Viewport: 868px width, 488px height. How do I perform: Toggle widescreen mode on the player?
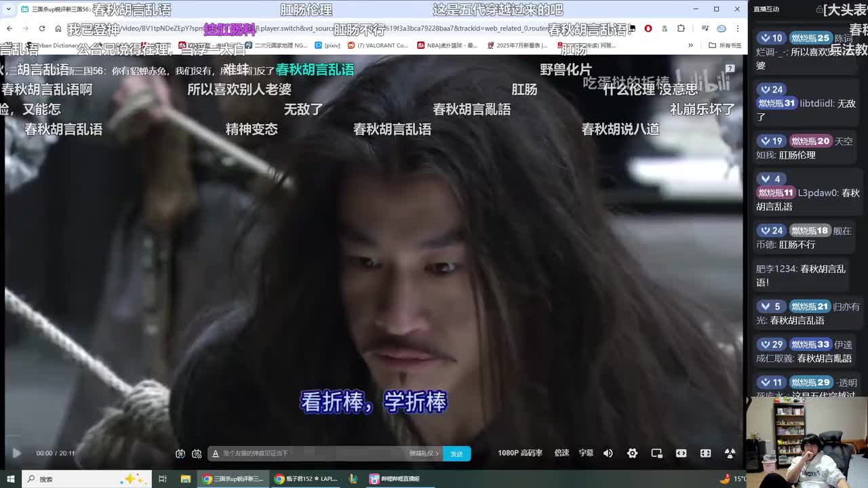click(x=681, y=453)
